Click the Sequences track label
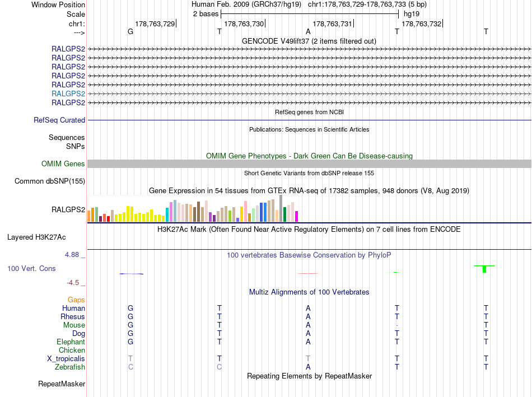532x397 pixels. click(x=67, y=137)
